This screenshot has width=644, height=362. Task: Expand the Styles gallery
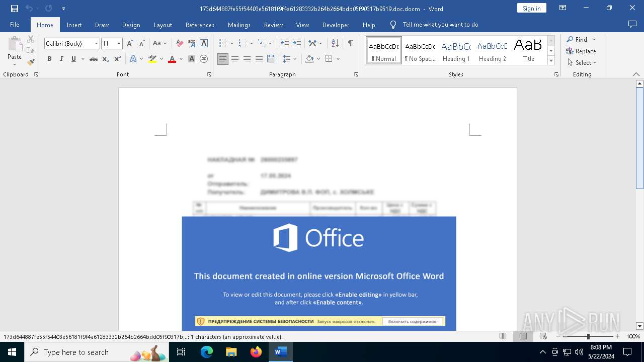tap(551, 61)
